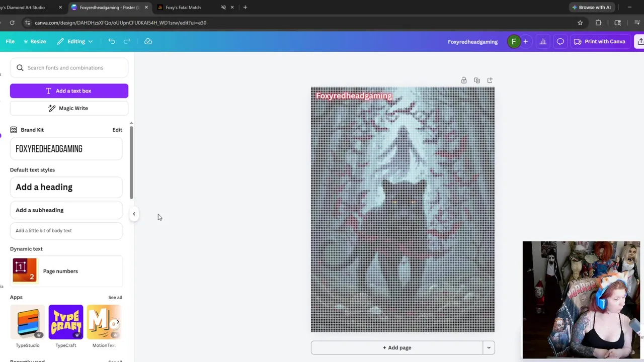This screenshot has width=644, height=362.
Task: Expand Add page options chevron
Action: [x=489, y=347]
